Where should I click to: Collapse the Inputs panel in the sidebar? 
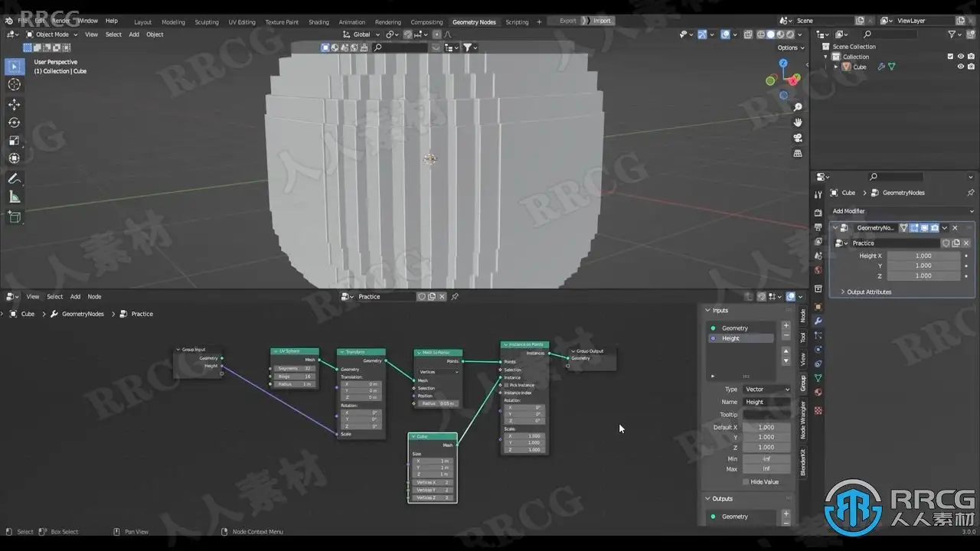pos(707,311)
